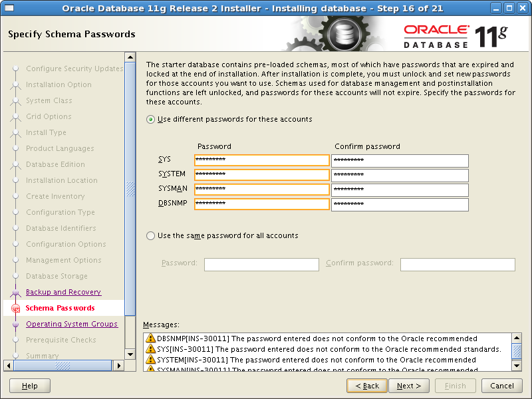This screenshot has width=532, height=399.
Task: Click the Messages scroll down arrow
Action: point(517,366)
